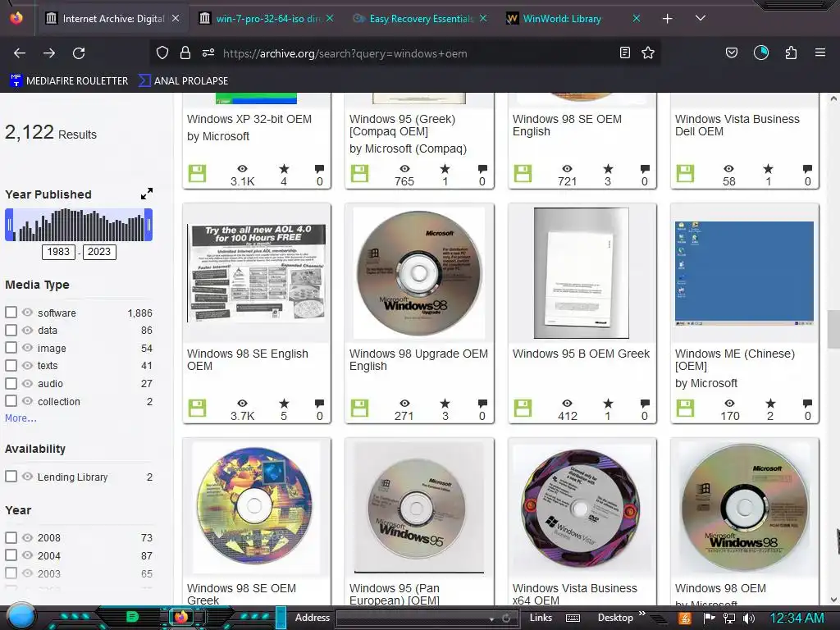Check the texts media type filter
The height and width of the screenshot is (630, 840).
pyautogui.click(x=11, y=365)
